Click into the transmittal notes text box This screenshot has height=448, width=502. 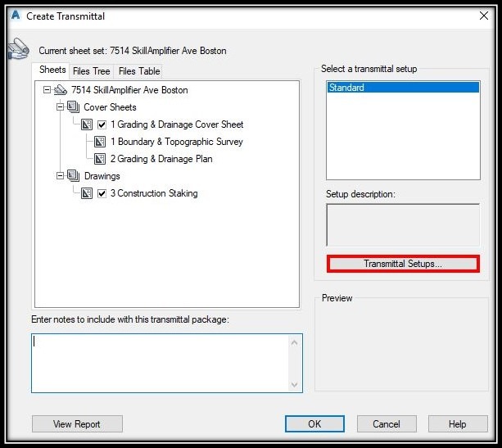tap(160, 363)
